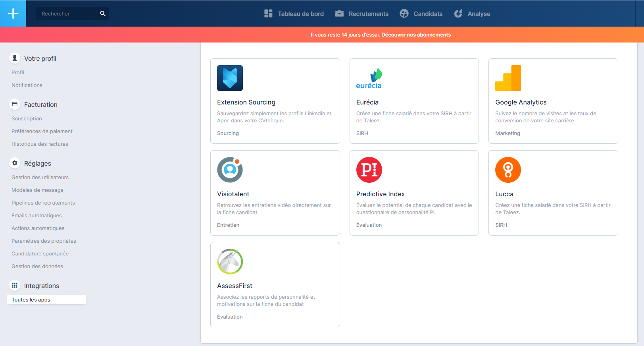This screenshot has height=346, width=644.
Task: Click the AssessFirst horse logo
Action: (230, 261)
